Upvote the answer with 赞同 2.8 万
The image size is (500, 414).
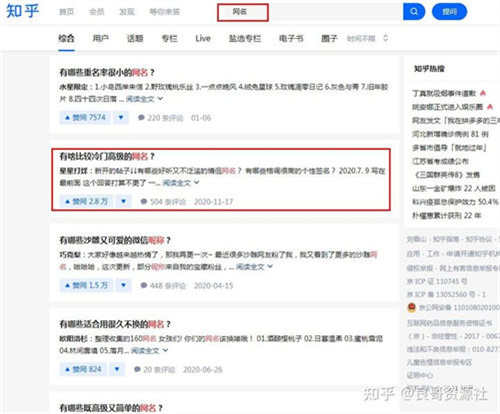[x=86, y=201]
